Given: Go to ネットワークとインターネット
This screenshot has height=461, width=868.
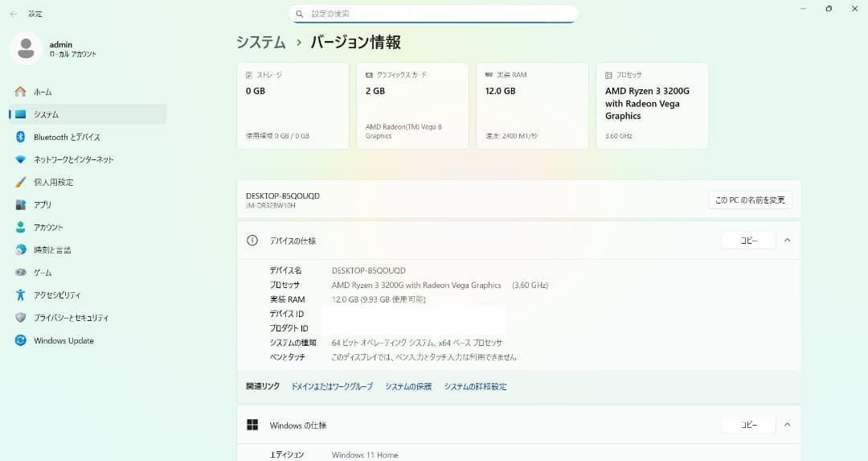Looking at the screenshot, I should (x=88, y=159).
